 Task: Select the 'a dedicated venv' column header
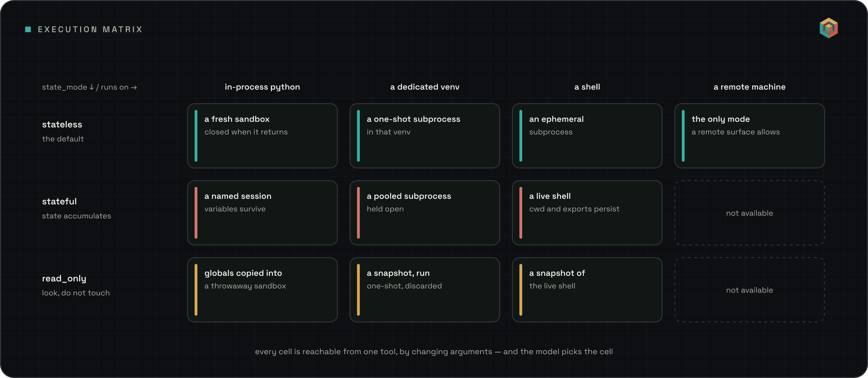coord(425,87)
